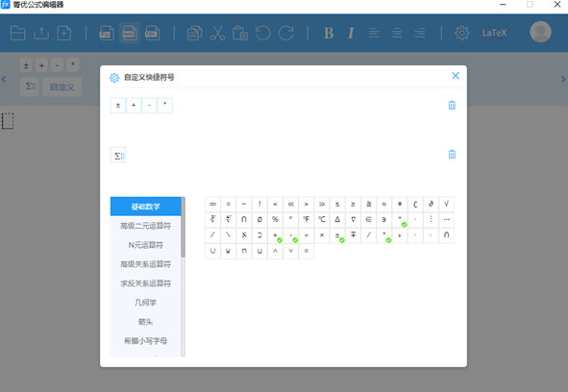
Task: Open settings via toolbar gear icon
Action: tap(462, 34)
